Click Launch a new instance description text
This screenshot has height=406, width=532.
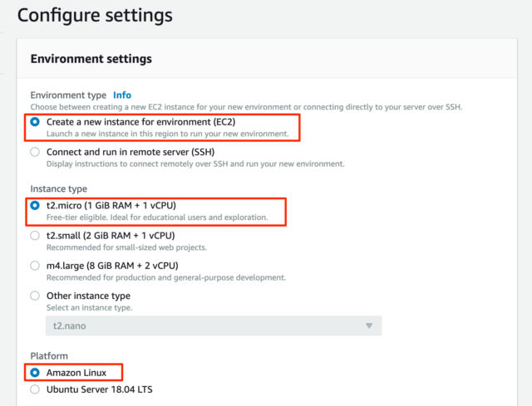168,134
